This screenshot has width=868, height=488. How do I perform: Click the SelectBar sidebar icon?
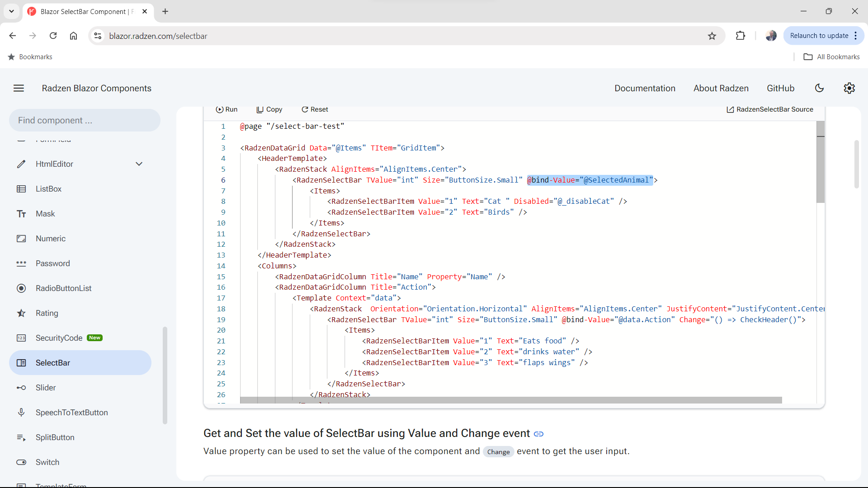tap(21, 363)
